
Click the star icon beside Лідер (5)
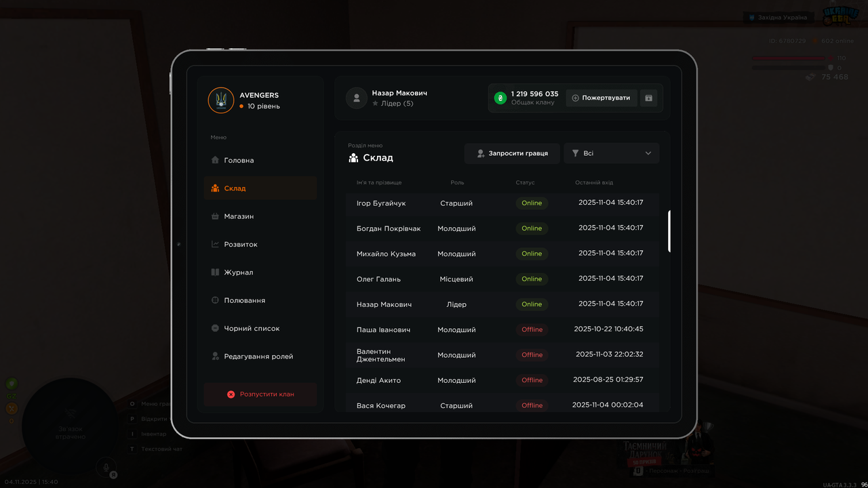pyautogui.click(x=375, y=104)
